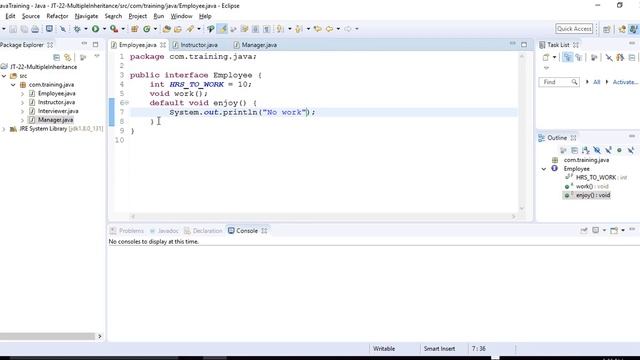
Task: Click the Last Edit Location icon
Action: pyautogui.click(x=318, y=29)
